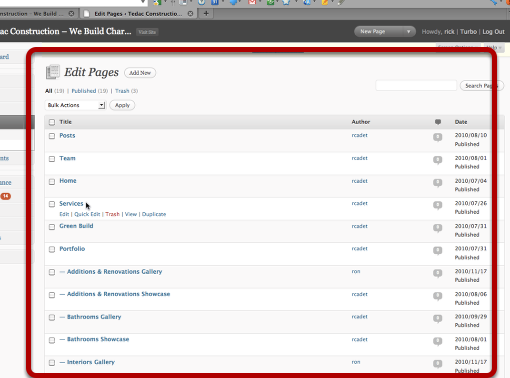The height and width of the screenshot is (378, 510).
Task: Switch to the We Build browser tab
Action: tap(36, 14)
